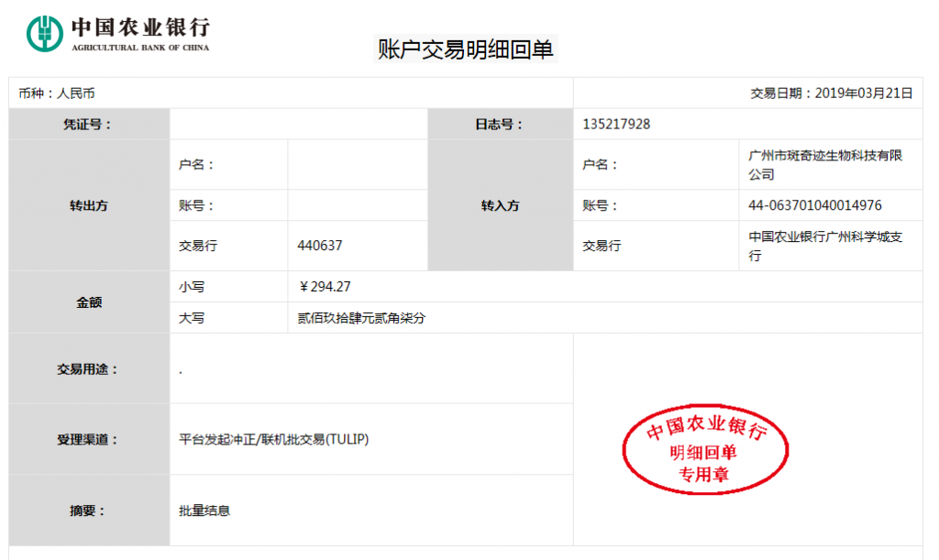
Task: Select the amount in words 贰佰玖拾肆元贰角柒分
Action: pyautogui.click(x=361, y=318)
